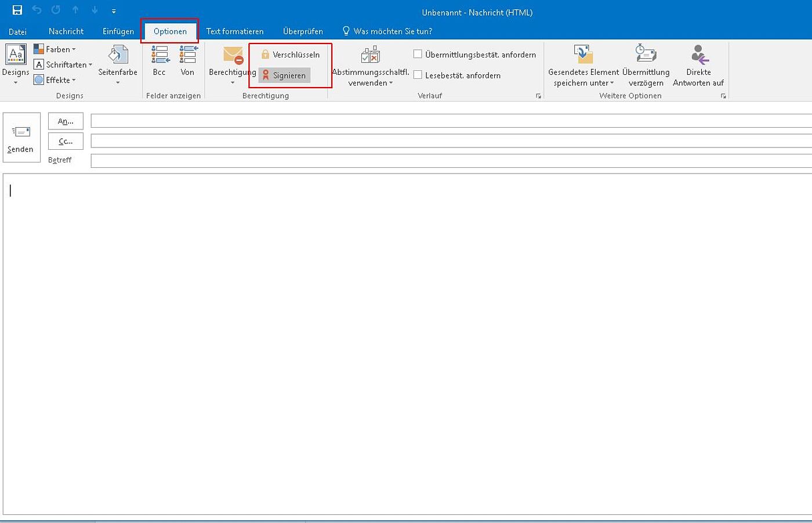Open the Designs gallery
The height and width of the screenshot is (523, 812).
[x=16, y=64]
